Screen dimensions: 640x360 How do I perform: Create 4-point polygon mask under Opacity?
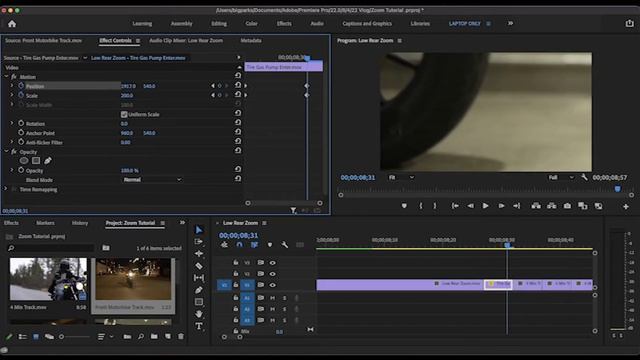click(36, 161)
